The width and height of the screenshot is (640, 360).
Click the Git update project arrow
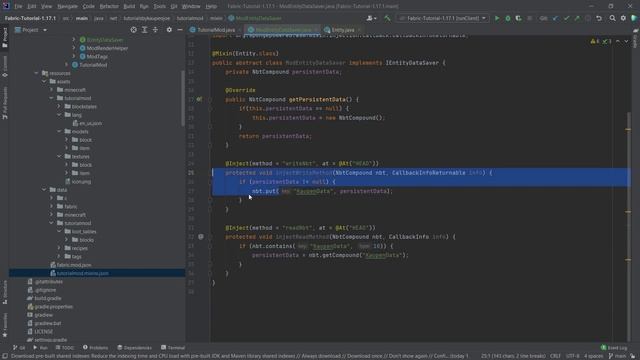pos(555,18)
